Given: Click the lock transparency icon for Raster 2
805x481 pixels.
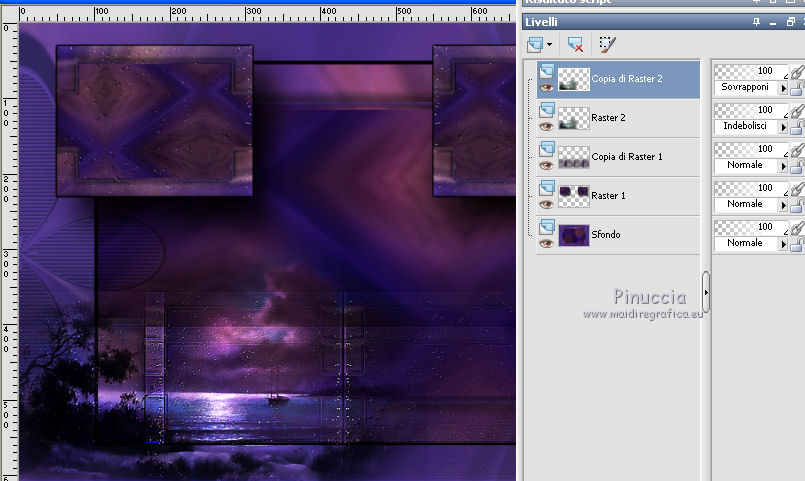Looking at the screenshot, I should tap(796, 127).
